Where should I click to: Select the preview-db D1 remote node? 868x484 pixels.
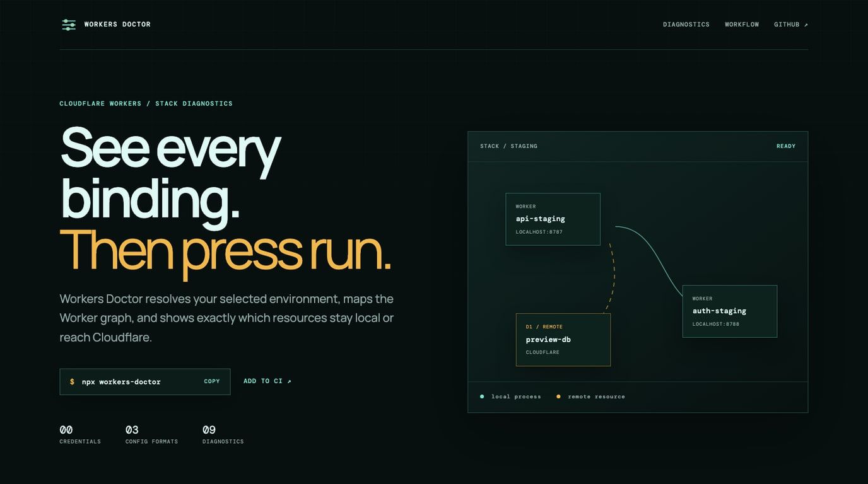(x=563, y=340)
